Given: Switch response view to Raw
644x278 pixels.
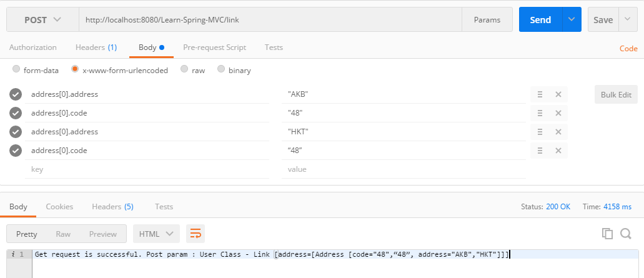Looking at the screenshot, I should click(x=63, y=234).
